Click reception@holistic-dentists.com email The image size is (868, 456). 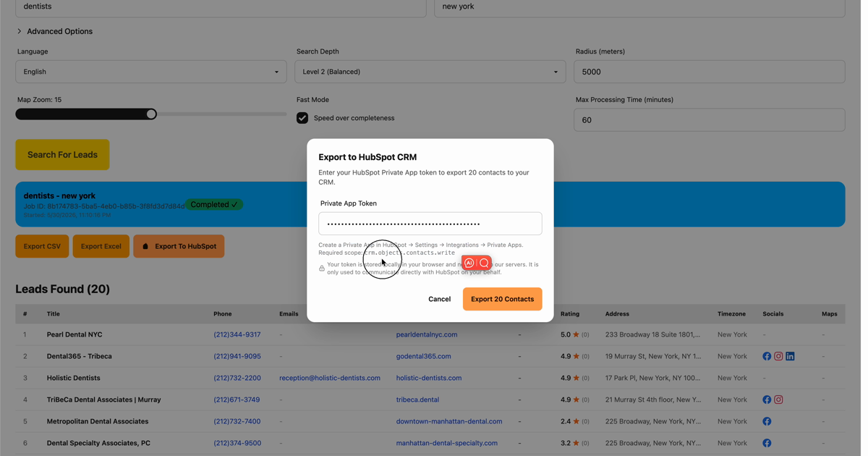click(x=330, y=378)
